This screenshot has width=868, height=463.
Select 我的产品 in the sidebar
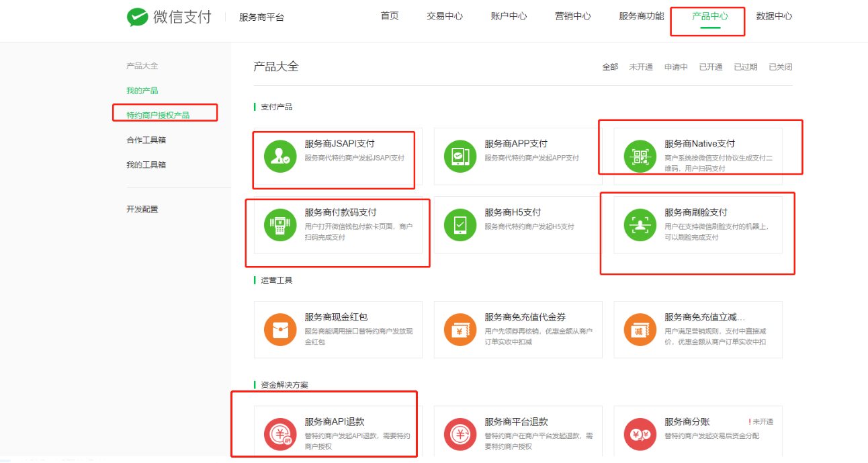(142, 91)
